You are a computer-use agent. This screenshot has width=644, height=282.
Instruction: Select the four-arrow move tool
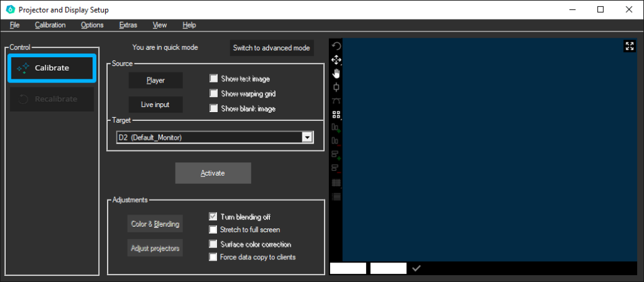point(336,60)
